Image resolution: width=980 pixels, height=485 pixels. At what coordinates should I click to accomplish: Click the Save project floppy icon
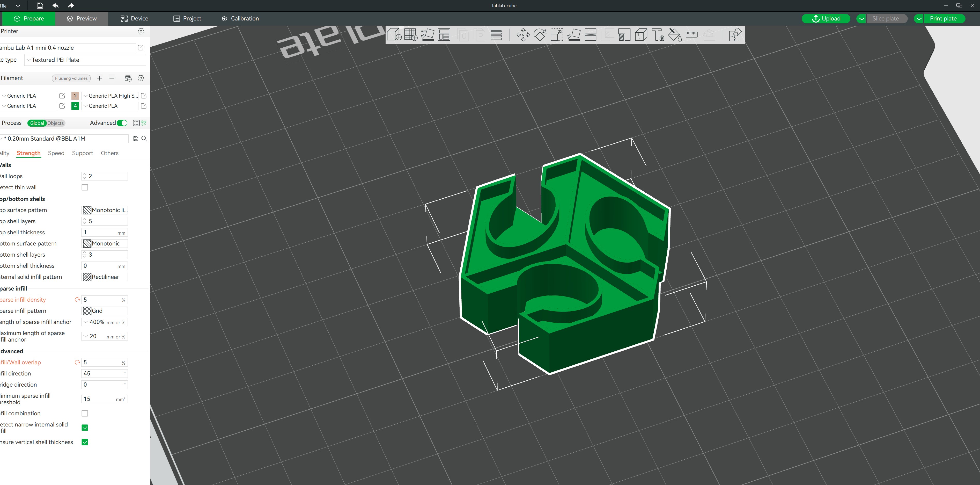point(40,5)
